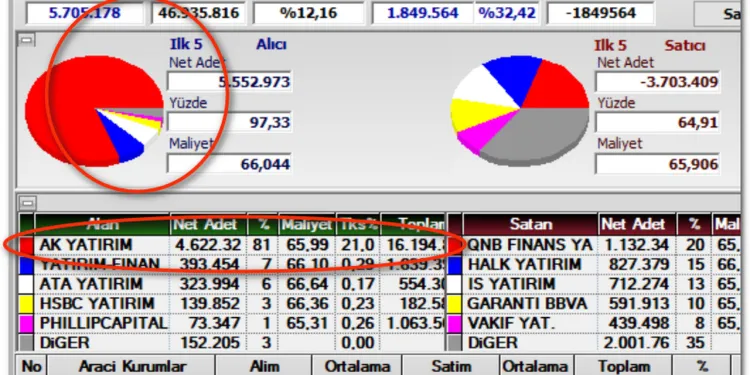Click the buyer Yüzde field 97,33

229,122
